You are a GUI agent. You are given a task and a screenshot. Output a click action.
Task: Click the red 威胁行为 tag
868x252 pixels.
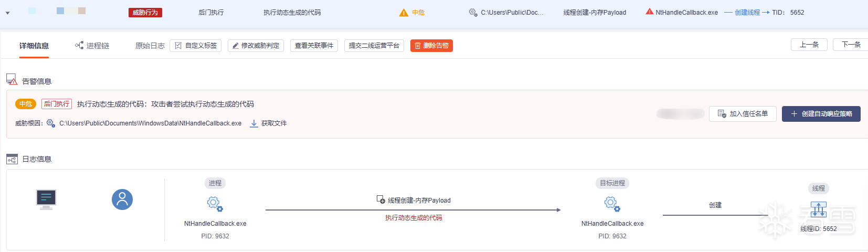coord(145,13)
